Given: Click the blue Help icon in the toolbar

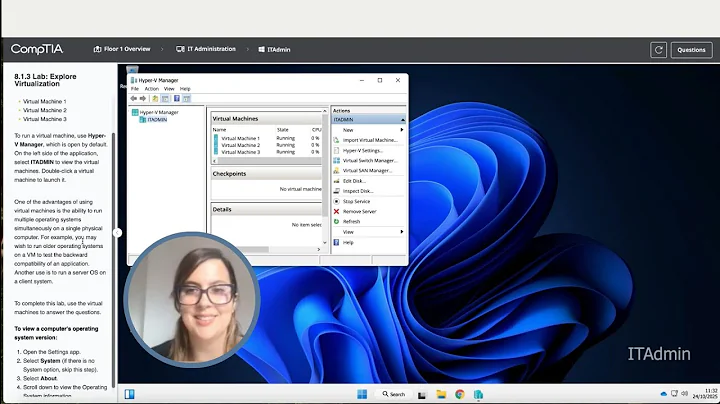Looking at the screenshot, I should click(x=176, y=99).
